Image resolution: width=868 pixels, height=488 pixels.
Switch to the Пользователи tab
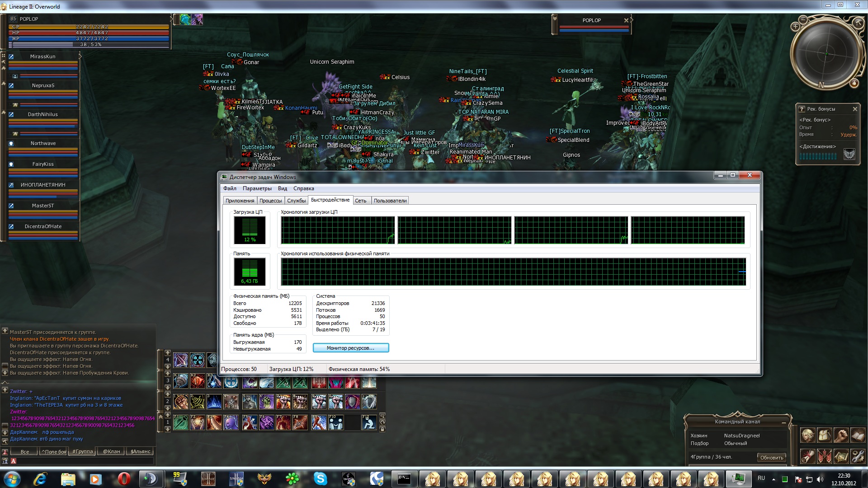390,201
